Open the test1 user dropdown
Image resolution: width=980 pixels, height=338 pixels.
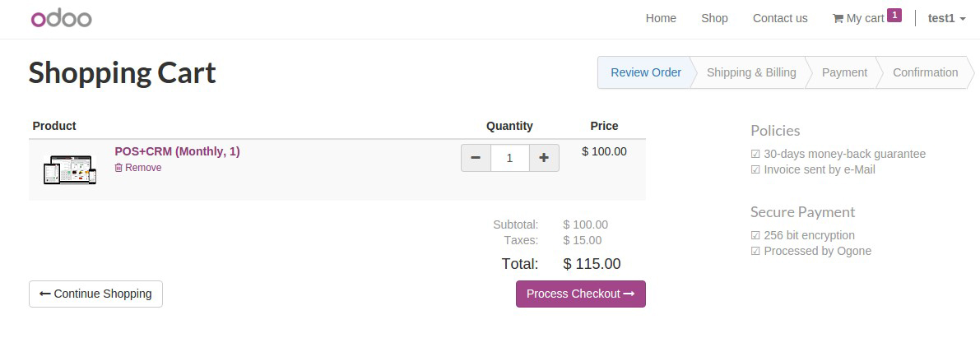coord(946,18)
